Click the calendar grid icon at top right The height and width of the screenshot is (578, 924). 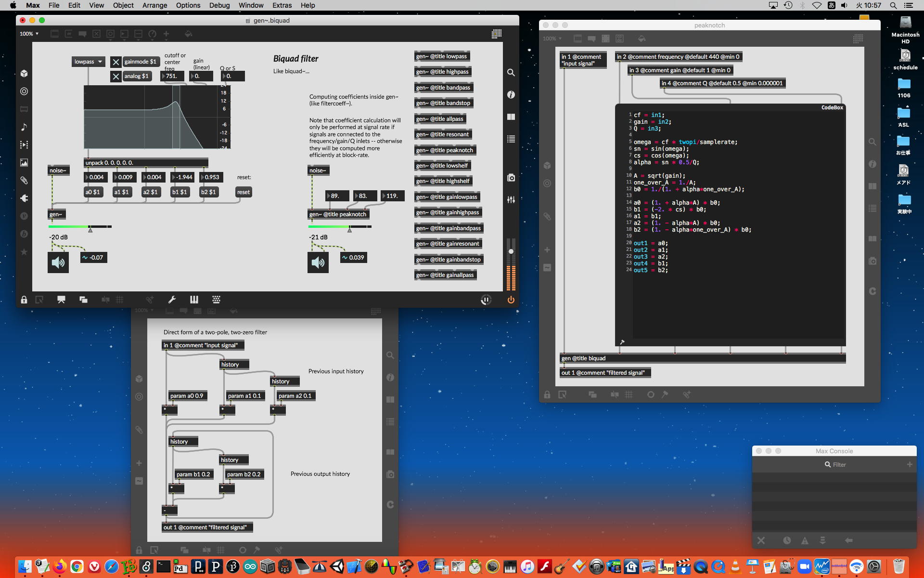click(497, 34)
